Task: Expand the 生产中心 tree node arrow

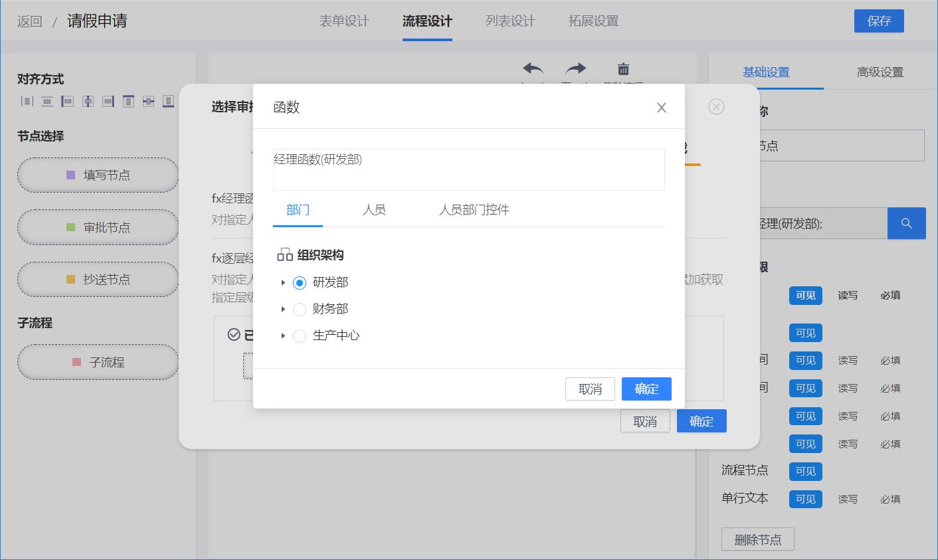Action: (283, 336)
